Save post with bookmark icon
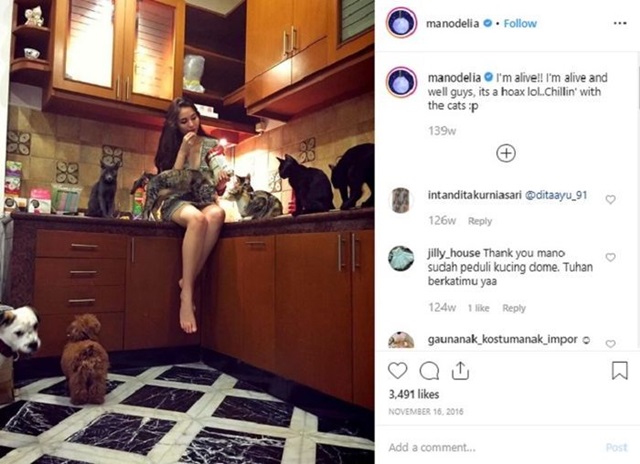This screenshot has width=640, height=464. pos(619,371)
